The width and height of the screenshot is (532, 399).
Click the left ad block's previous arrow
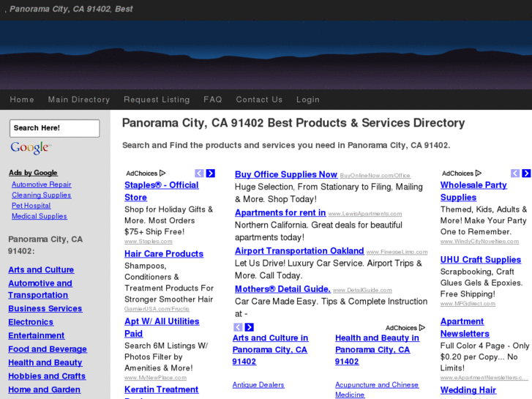pos(199,174)
